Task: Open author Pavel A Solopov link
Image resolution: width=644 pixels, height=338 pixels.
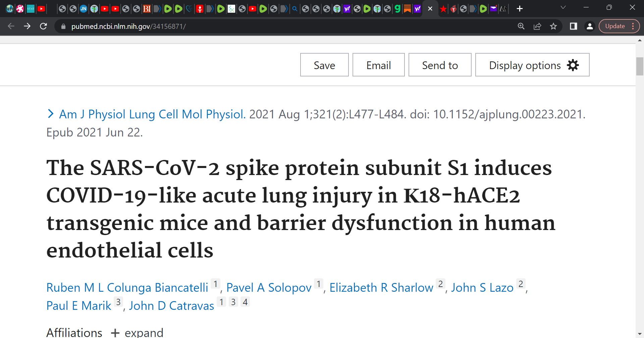Action: coord(269,288)
